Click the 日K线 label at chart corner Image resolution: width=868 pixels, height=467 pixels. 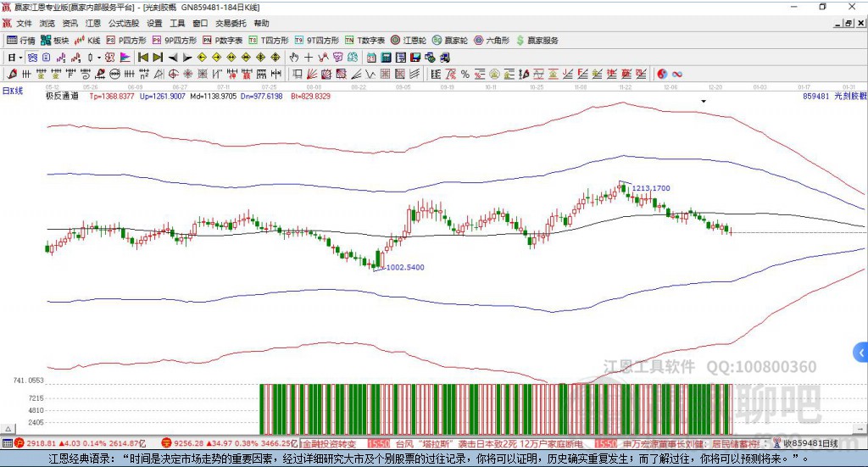pos(12,89)
